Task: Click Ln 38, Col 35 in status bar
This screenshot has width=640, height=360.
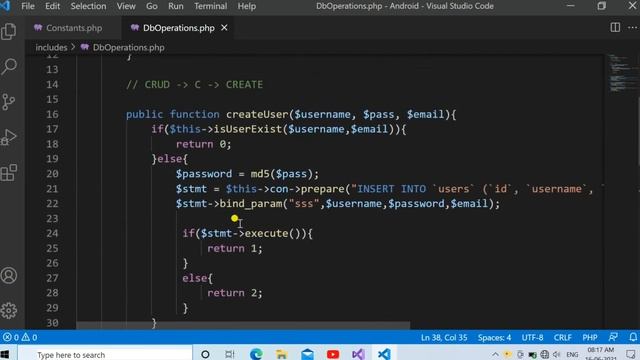Action: [444, 338]
